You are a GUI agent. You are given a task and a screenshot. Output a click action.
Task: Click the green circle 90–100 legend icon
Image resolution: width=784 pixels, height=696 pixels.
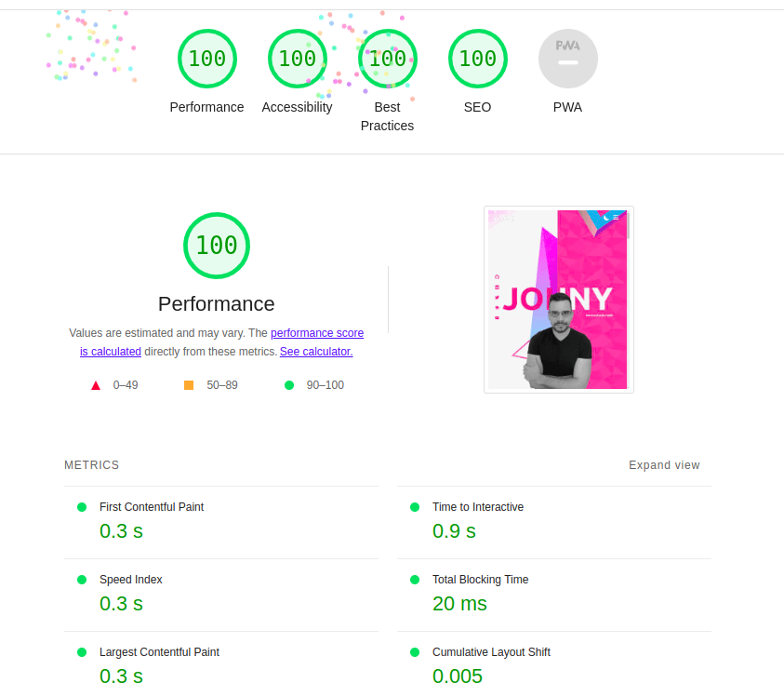[x=289, y=385]
